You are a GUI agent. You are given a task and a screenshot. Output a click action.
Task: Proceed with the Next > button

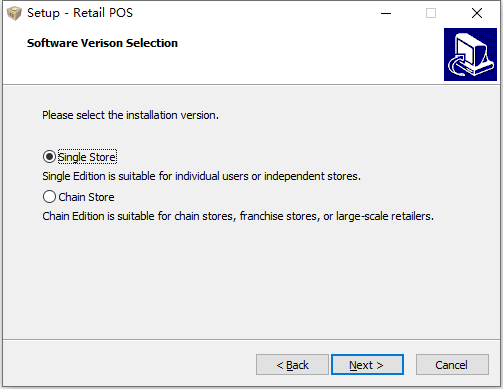[x=367, y=365]
